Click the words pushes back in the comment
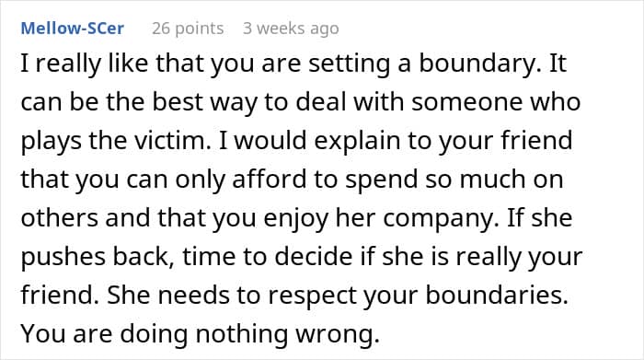This screenshot has width=644, height=360. point(95,257)
